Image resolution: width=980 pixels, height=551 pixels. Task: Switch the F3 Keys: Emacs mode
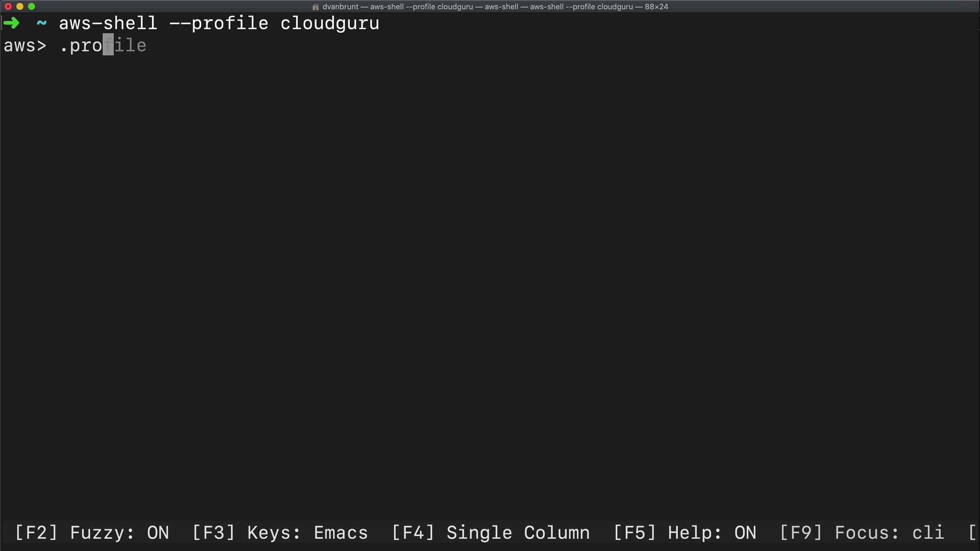pos(280,533)
